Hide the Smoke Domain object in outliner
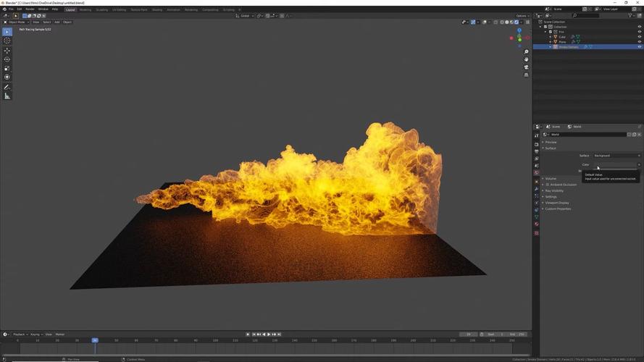 [x=639, y=47]
